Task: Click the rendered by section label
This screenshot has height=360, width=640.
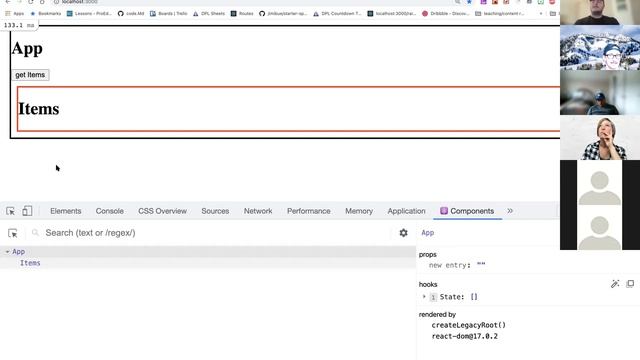Action: tap(437, 314)
